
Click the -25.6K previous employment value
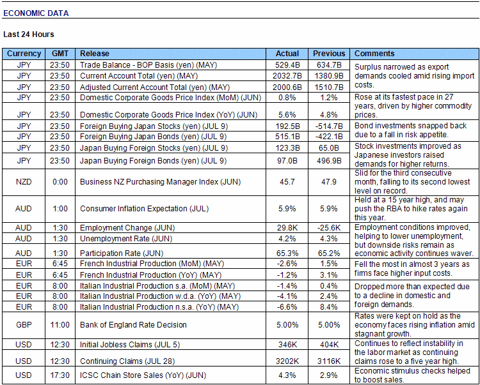tap(329, 228)
